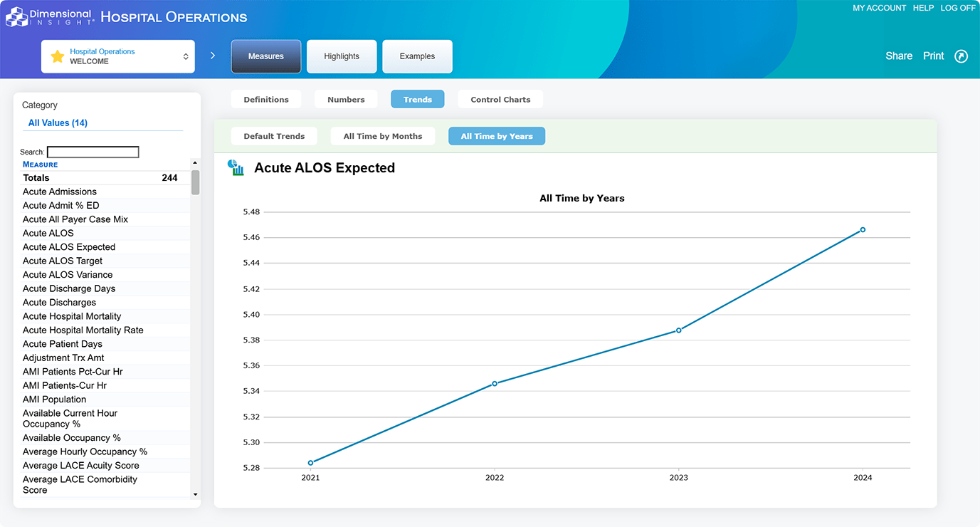The height and width of the screenshot is (527, 980).
Task: Click the 2023 data point on chart
Action: tap(679, 330)
